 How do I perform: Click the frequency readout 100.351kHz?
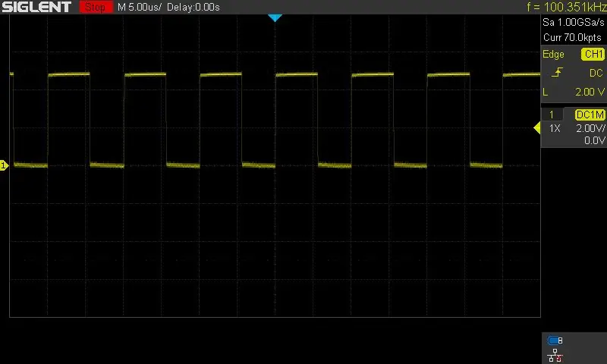coord(566,7)
